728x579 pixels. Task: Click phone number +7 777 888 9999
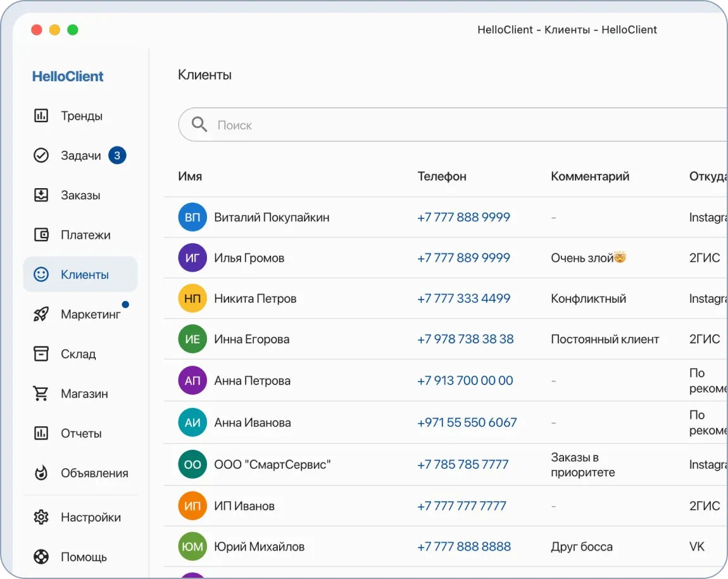click(463, 217)
